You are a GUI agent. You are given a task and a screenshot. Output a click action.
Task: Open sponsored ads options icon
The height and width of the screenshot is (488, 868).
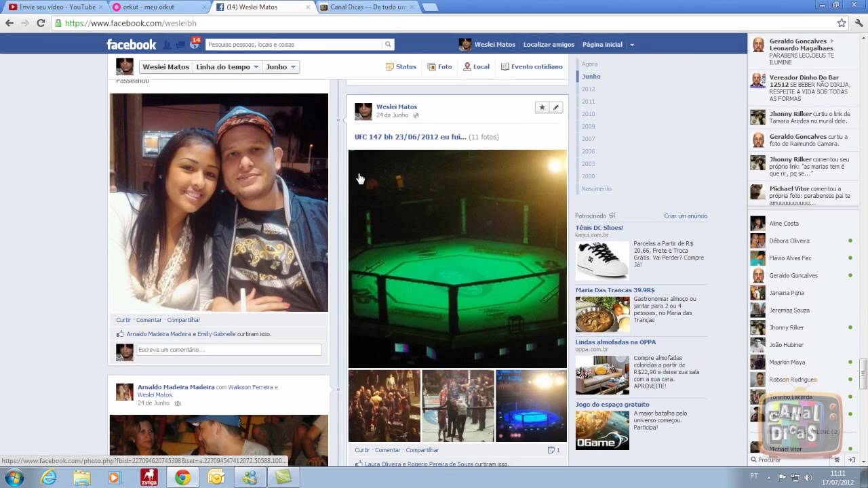click(612, 216)
